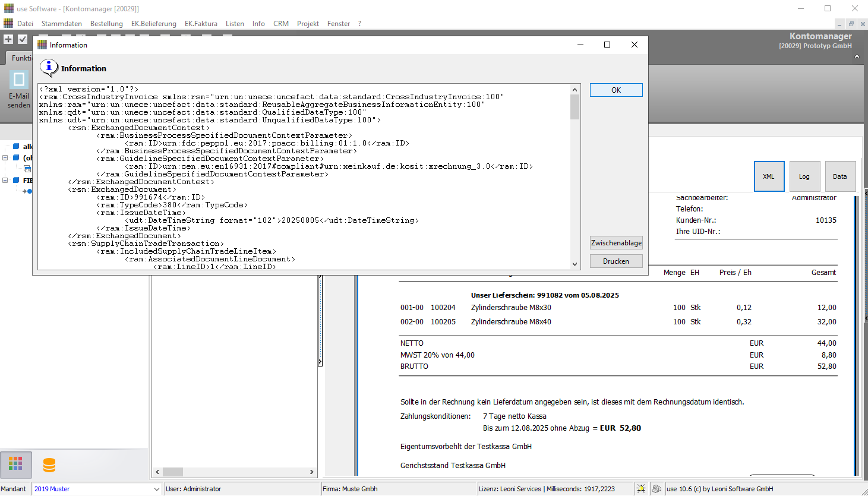Click the XML text vertical scrollbar thumb
The width and height of the screenshot is (868, 496).
tap(575, 107)
